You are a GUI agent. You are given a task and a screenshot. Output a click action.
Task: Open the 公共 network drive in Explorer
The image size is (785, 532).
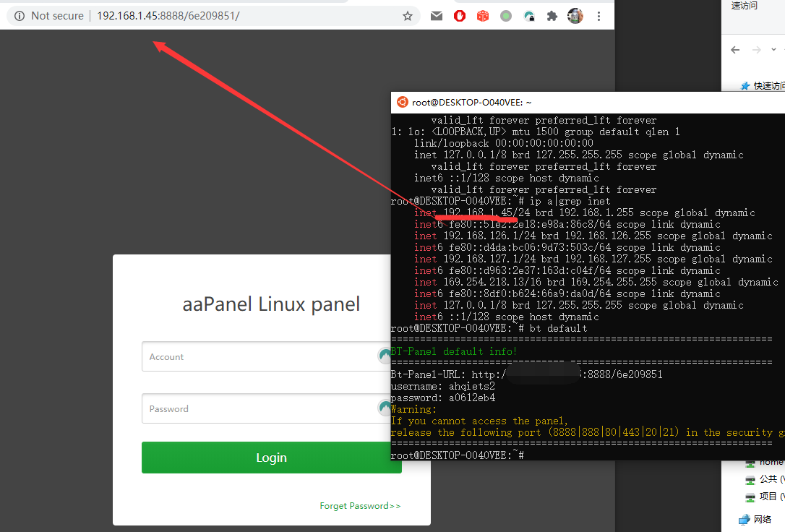pyautogui.click(x=765, y=479)
